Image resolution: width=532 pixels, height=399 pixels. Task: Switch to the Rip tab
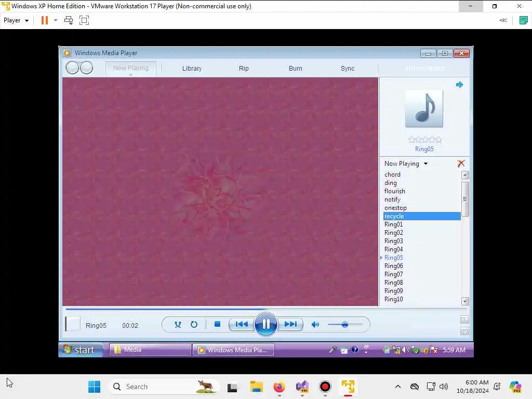click(x=244, y=68)
